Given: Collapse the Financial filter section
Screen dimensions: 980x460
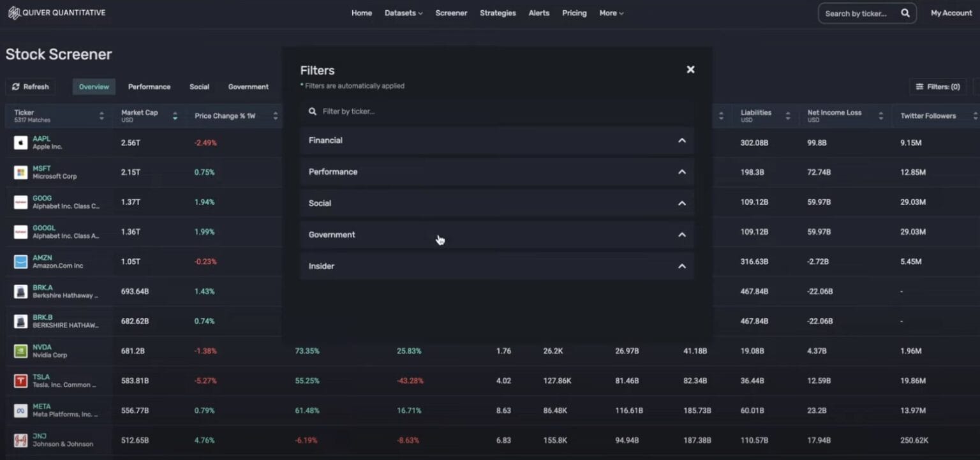Looking at the screenshot, I should click(681, 140).
